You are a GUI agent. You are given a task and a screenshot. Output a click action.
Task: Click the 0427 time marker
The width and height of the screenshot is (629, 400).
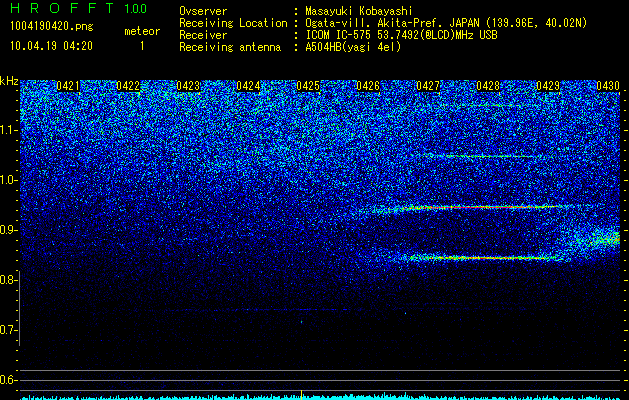[x=428, y=86]
